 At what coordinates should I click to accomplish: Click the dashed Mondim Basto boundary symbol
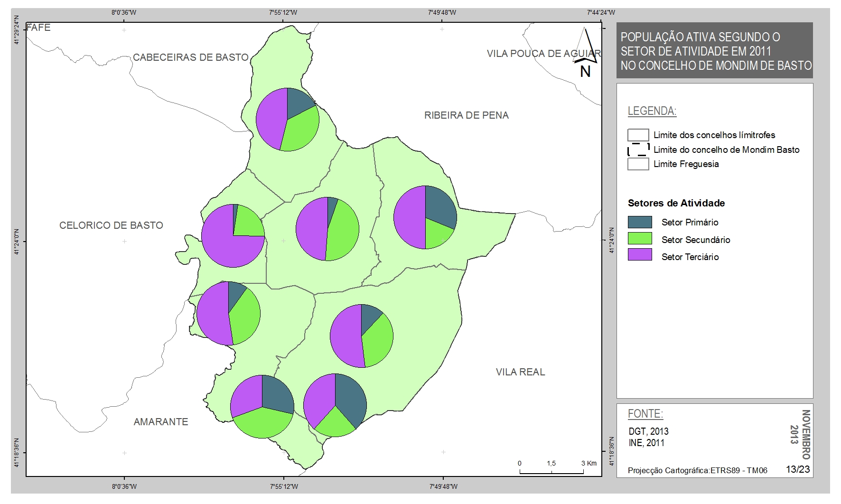[638, 149]
